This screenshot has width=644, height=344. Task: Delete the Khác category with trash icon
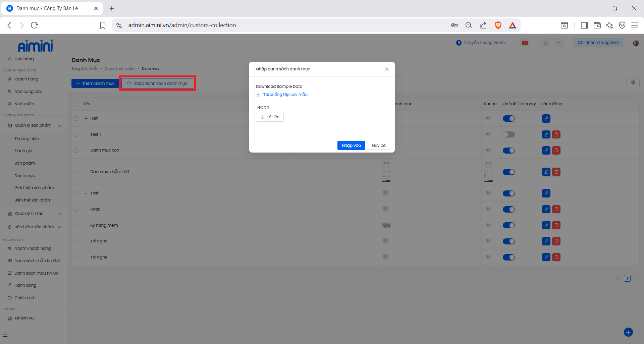[x=556, y=209]
